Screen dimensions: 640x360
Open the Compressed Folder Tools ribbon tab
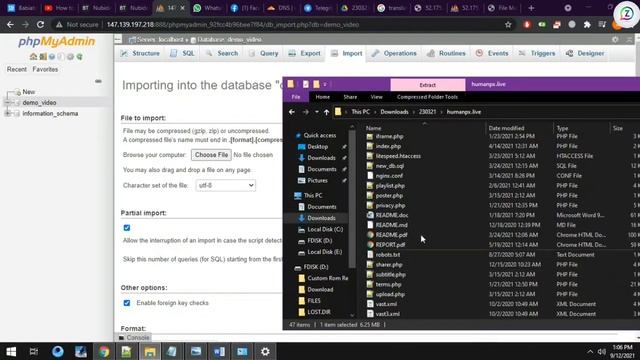coord(427,97)
